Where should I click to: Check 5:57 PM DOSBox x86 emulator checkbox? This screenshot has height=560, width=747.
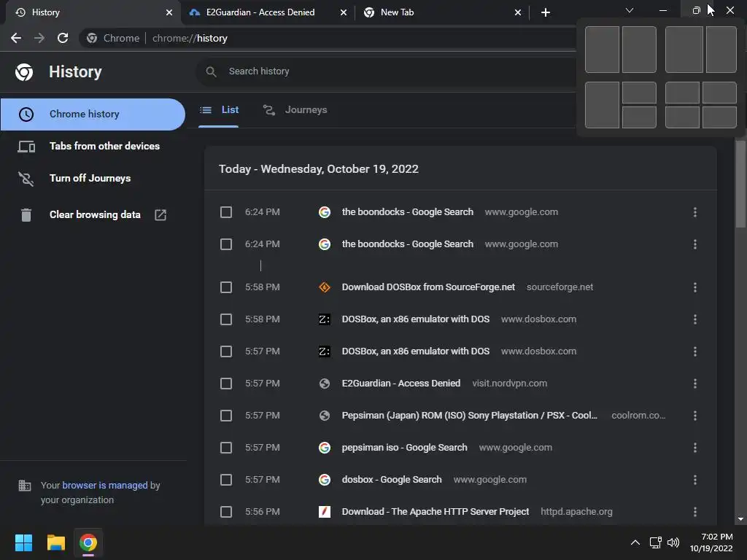tap(226, 351)
